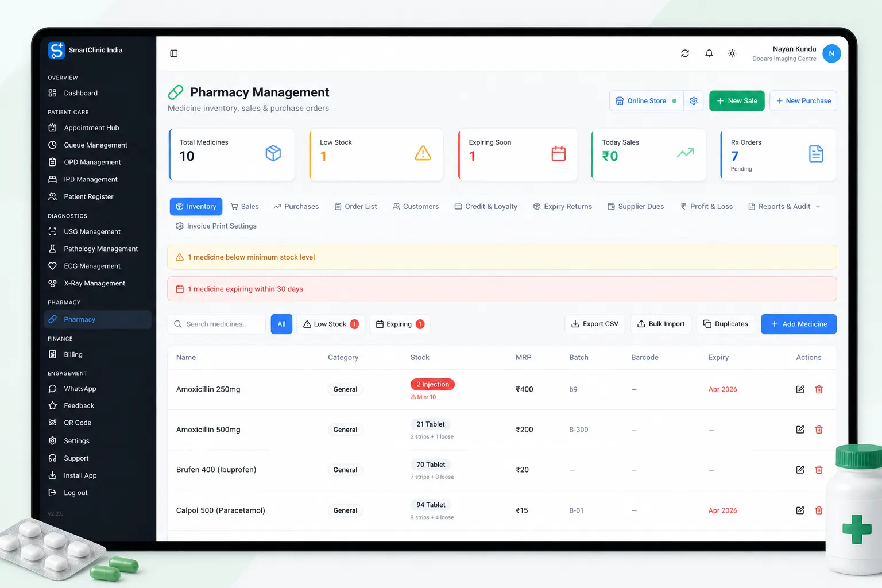Toggle the sidebar collapse icon
Image resolution: width=882 pixels, height=588 pixels.
tap(174, 53)
